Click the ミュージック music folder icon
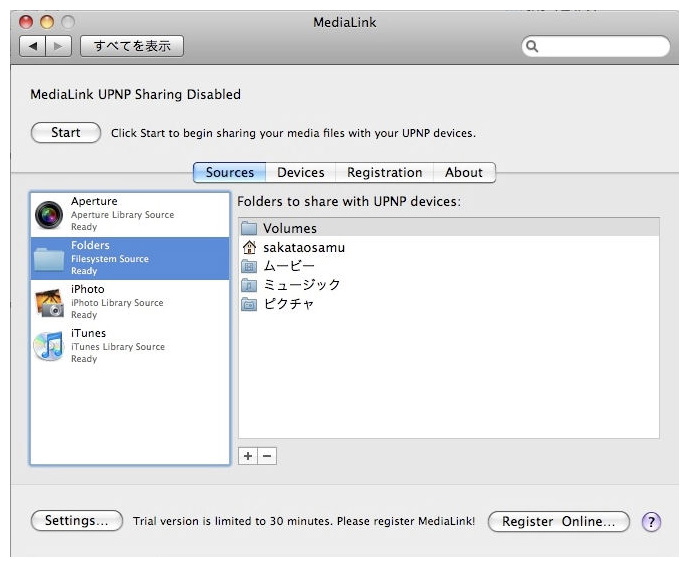 click(249, 285)
